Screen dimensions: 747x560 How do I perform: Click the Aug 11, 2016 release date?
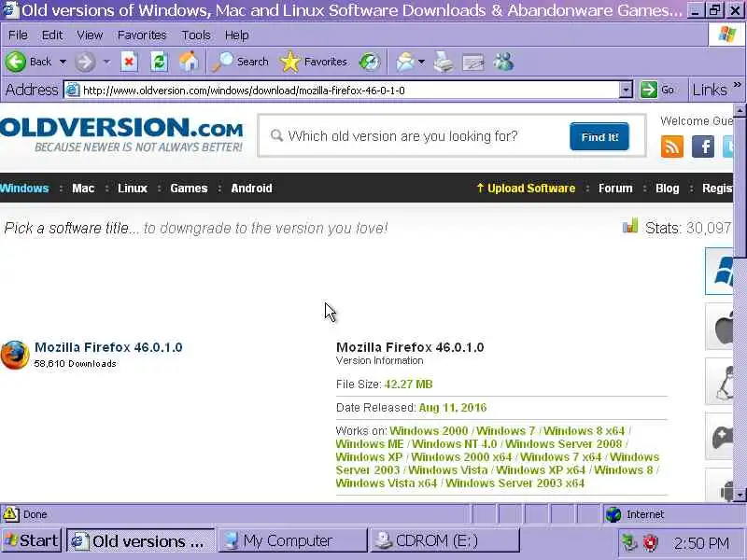453,408
